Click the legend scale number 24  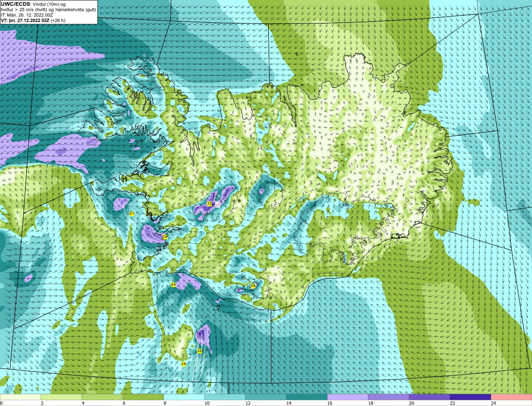[493, 403]
